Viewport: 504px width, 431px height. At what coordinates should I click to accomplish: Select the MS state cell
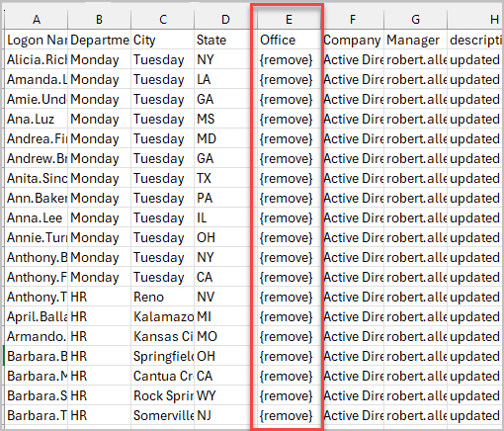coord(225,119)
